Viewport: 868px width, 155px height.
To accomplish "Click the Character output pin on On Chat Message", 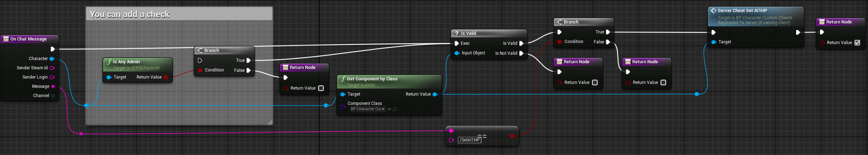I will click(x=52, y=59).
